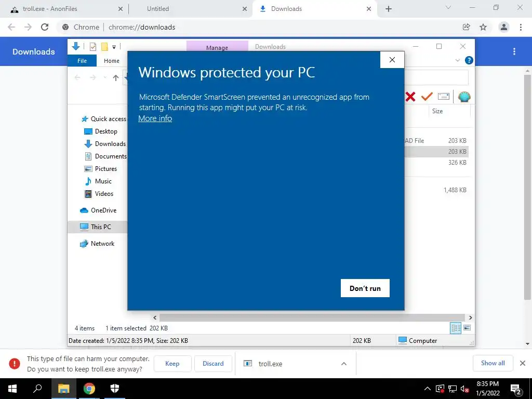Open Windows taskbar search
Image resolution: width=532 pixels, height=399 pixels.
[37, 389]
